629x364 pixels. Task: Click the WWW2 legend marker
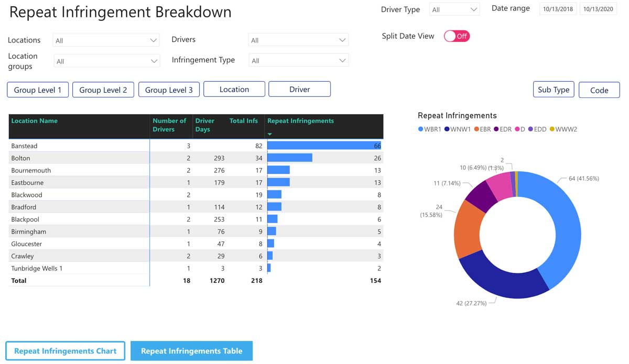(x=552, y=129)
